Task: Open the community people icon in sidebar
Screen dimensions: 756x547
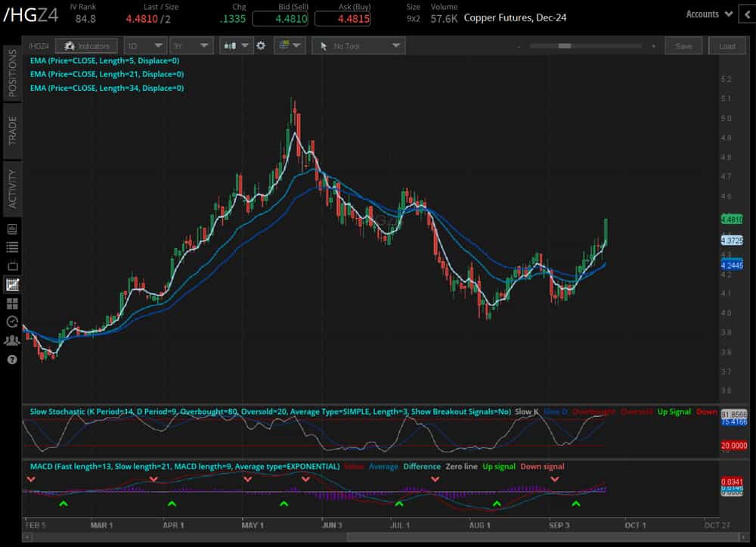Action: [x=12, y=340]
